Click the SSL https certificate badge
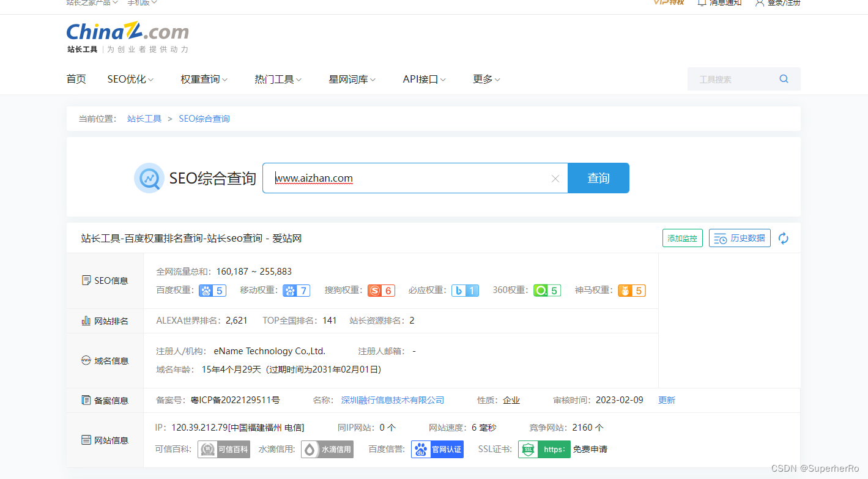The image size is (868, 479). (x=544, y=449)
